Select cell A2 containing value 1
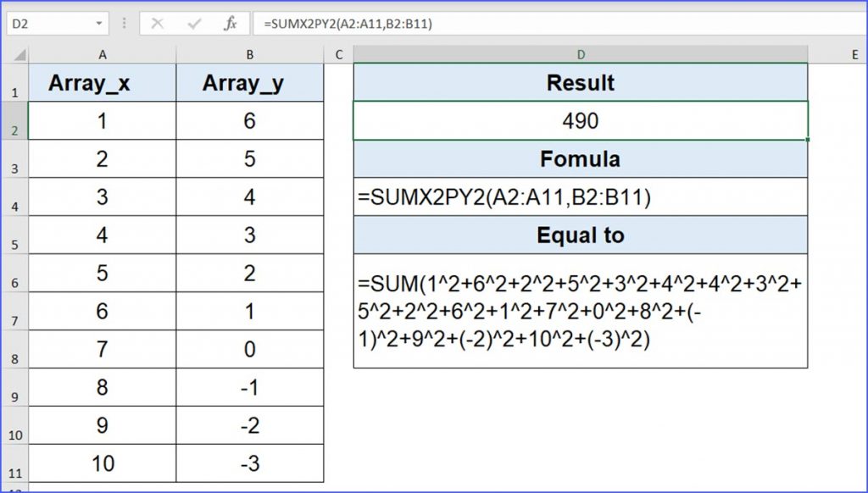 (103, 120)
